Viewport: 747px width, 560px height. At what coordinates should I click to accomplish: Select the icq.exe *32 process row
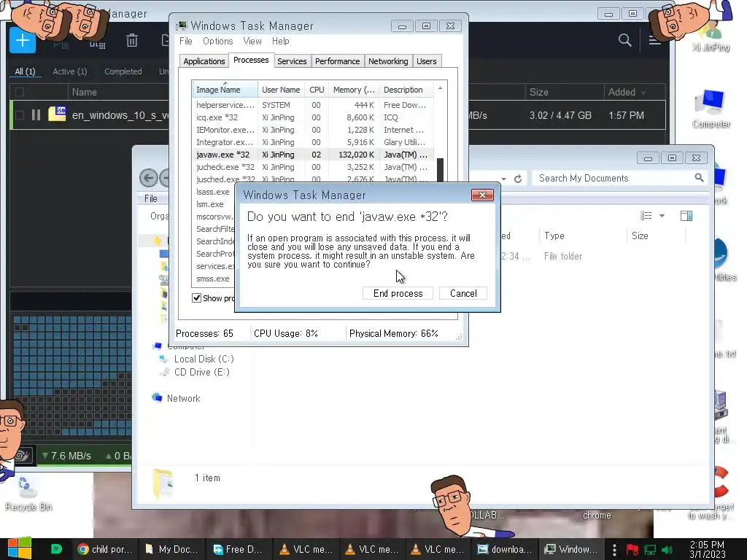pos(312,117)
